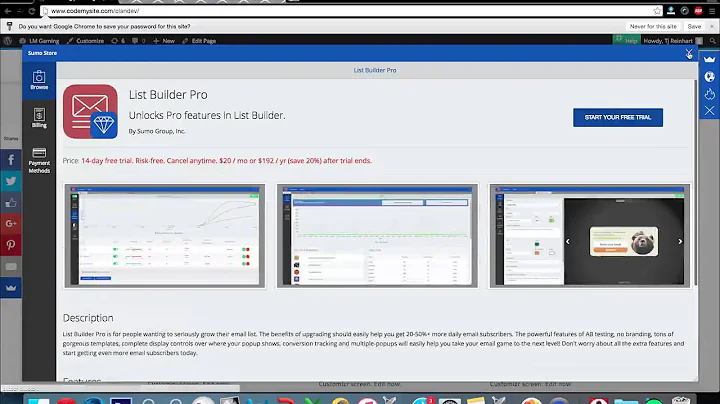Click the List Builder Pro heading
Screen dimensions: 720x404
pos(168,95)
